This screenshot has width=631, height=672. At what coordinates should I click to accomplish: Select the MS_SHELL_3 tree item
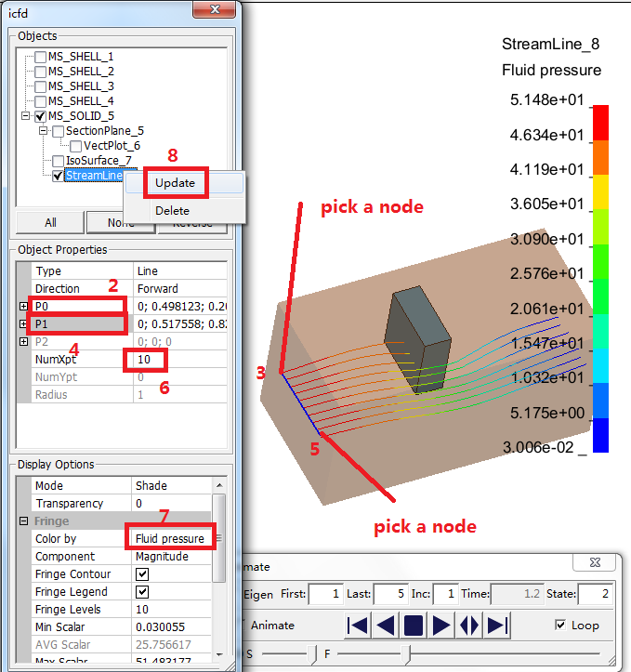(x=81, y=86)
